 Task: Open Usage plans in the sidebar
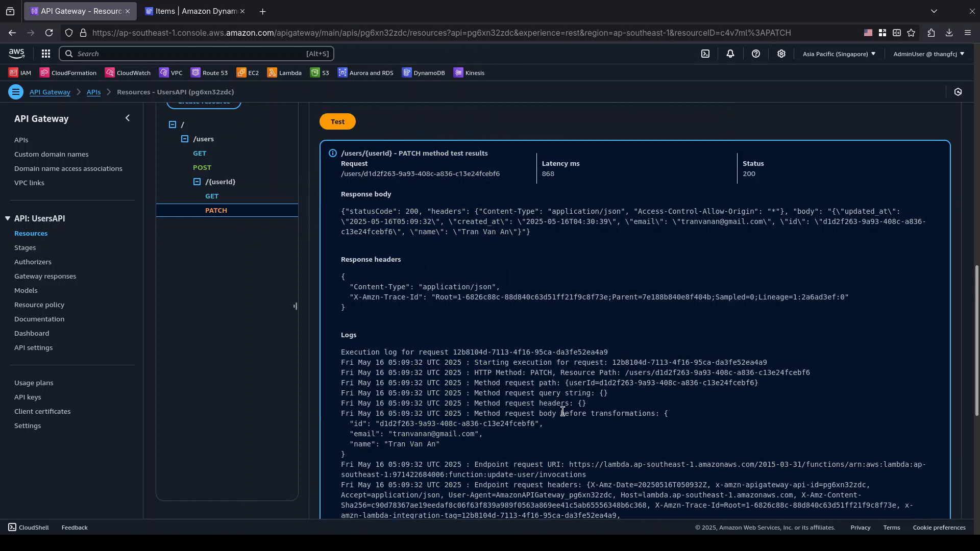(x=34, y=383)
